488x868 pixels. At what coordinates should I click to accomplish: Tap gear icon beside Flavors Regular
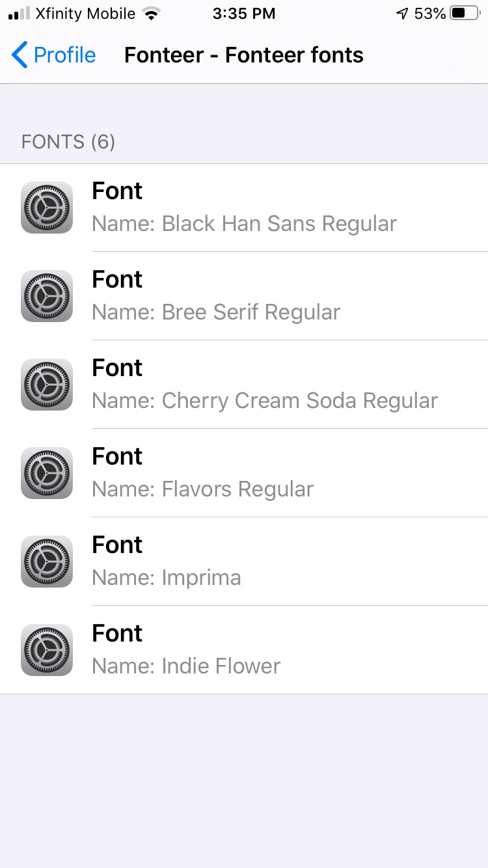click(x=47, y=473)
